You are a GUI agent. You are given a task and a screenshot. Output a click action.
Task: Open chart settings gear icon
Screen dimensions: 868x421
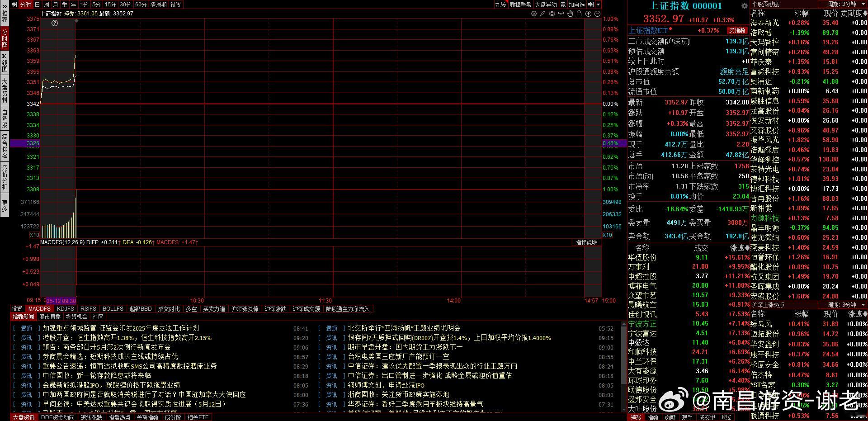[534, 14]
